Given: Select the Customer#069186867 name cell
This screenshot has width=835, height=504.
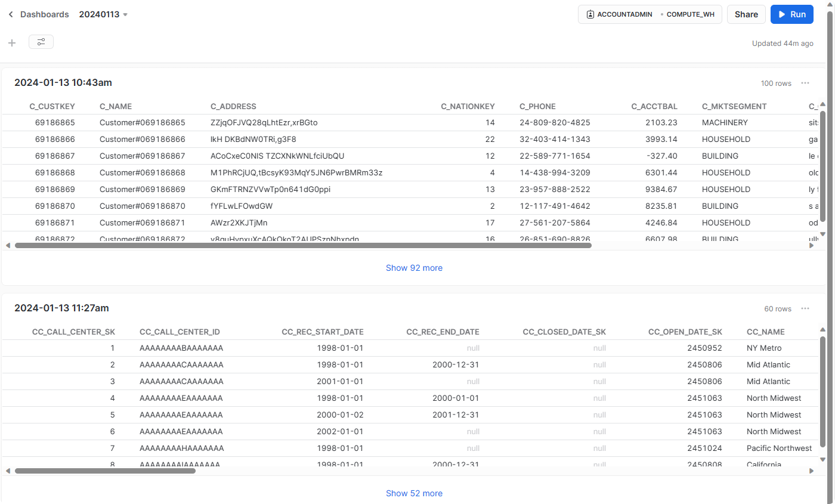Looking at the screenshot, I should pos(143,156).
